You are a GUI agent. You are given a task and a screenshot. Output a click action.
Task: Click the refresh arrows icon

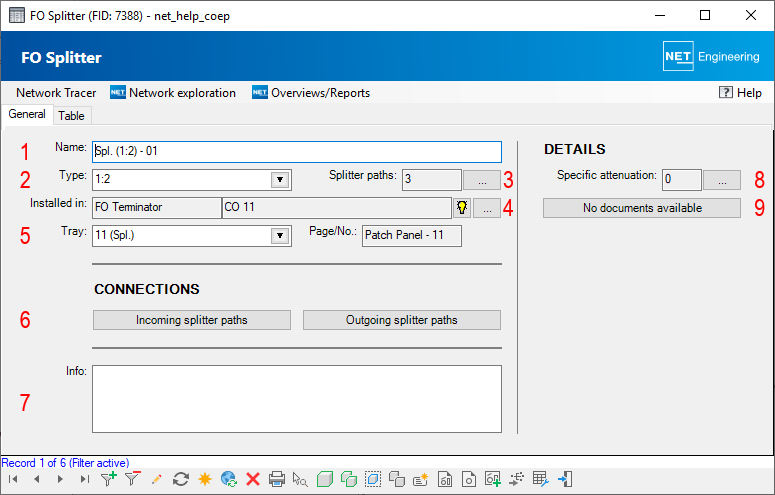coord(180,479)
